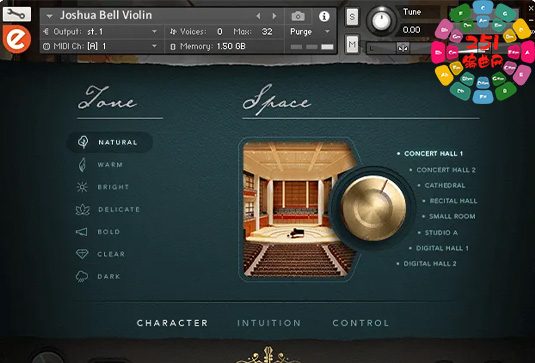Expand the instrument name dropdown arrow
Screen dimensions: 535x363
[x=49, y=16]
